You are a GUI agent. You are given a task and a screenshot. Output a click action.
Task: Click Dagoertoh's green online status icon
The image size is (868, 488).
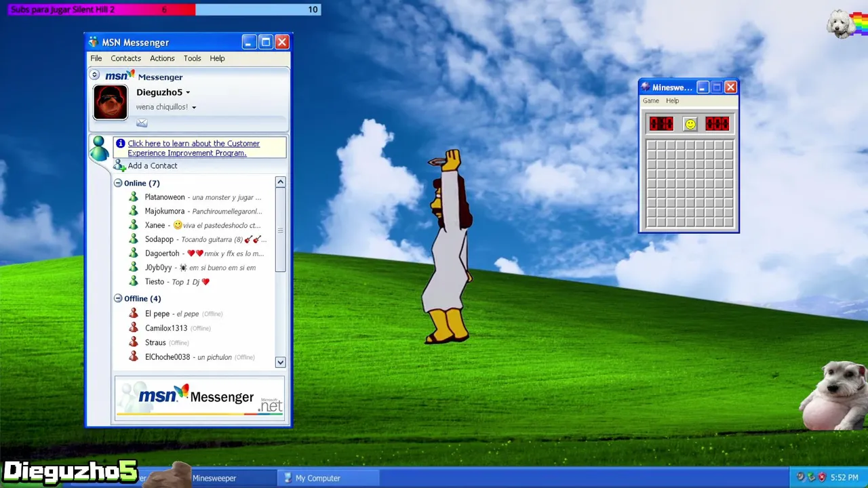coord(134,253)
